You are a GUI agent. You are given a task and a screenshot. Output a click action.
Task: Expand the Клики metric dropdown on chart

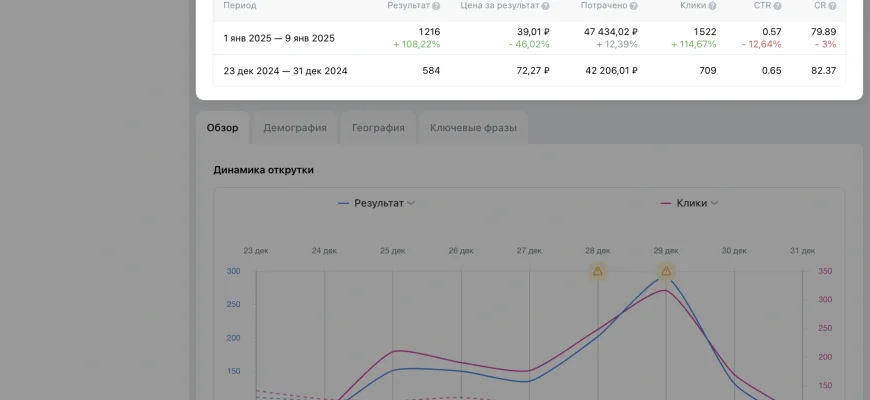pyautogui.click(x=714, y=203)
